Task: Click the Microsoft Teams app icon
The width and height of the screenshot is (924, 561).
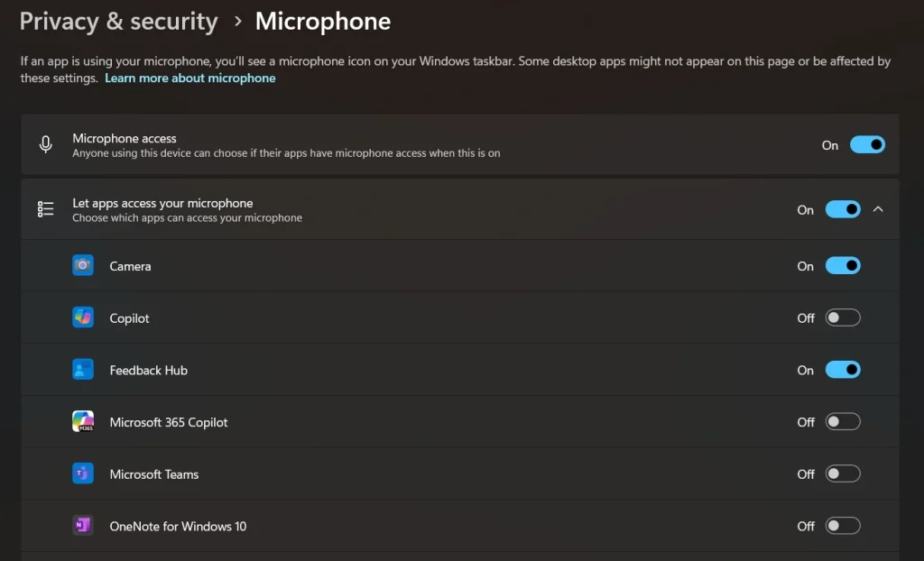Action: [83, 474]
